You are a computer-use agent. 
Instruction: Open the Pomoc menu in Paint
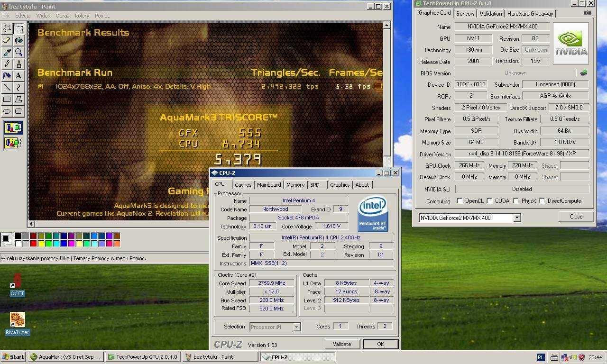[x=102, y=16]
